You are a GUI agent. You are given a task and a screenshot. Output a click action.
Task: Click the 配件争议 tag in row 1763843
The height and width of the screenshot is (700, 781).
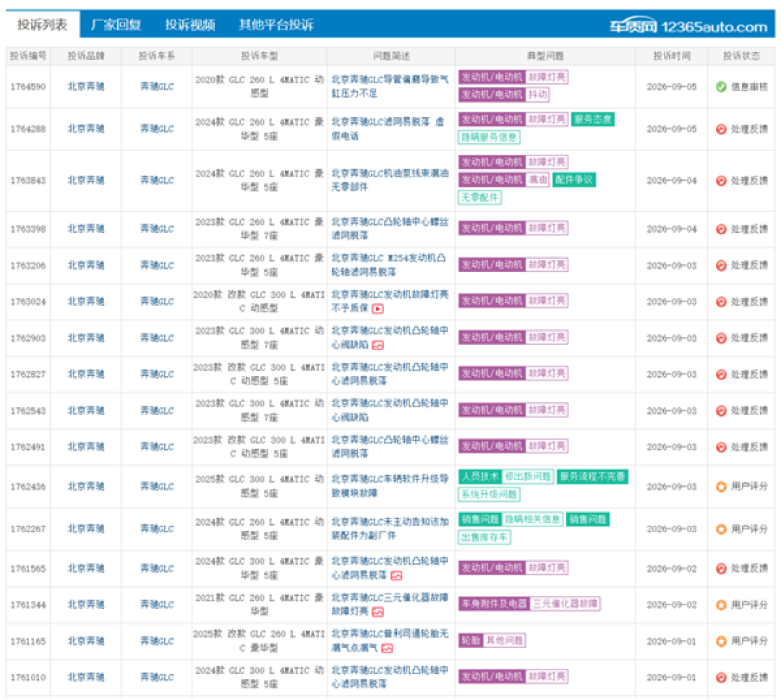(574, 180)
